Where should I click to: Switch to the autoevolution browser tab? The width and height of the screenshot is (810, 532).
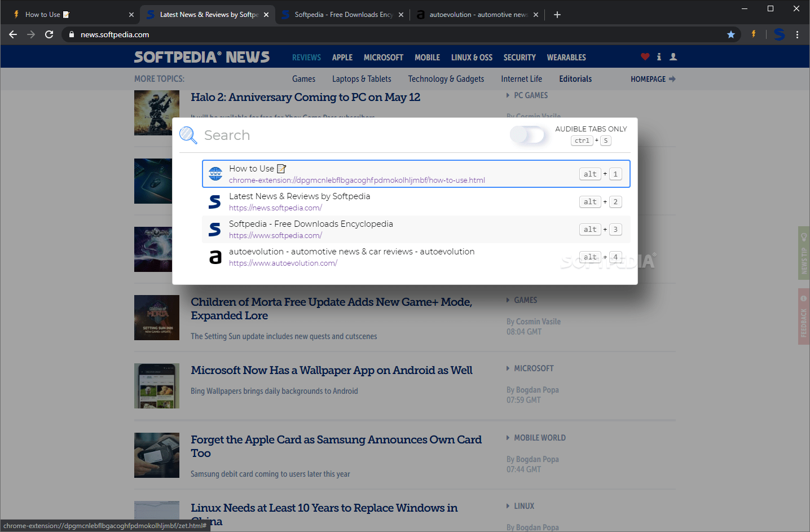coord(478,15)
